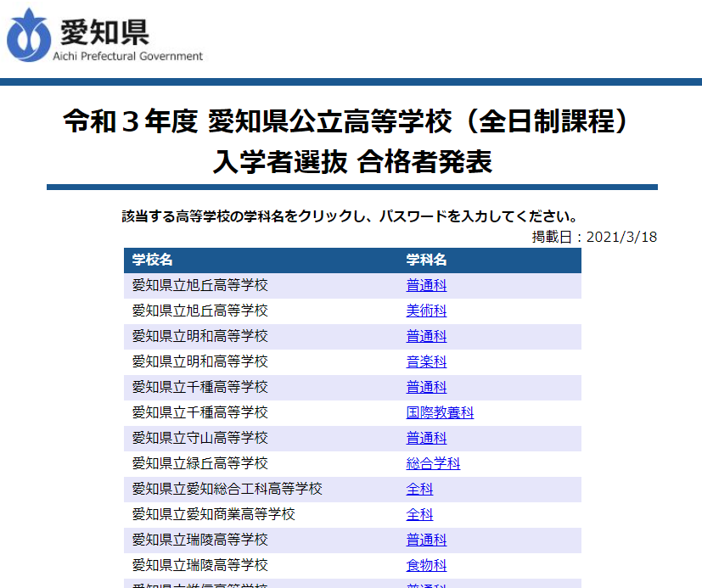Open 美術科 link for 旭丘高等学校

pos(426,311)
